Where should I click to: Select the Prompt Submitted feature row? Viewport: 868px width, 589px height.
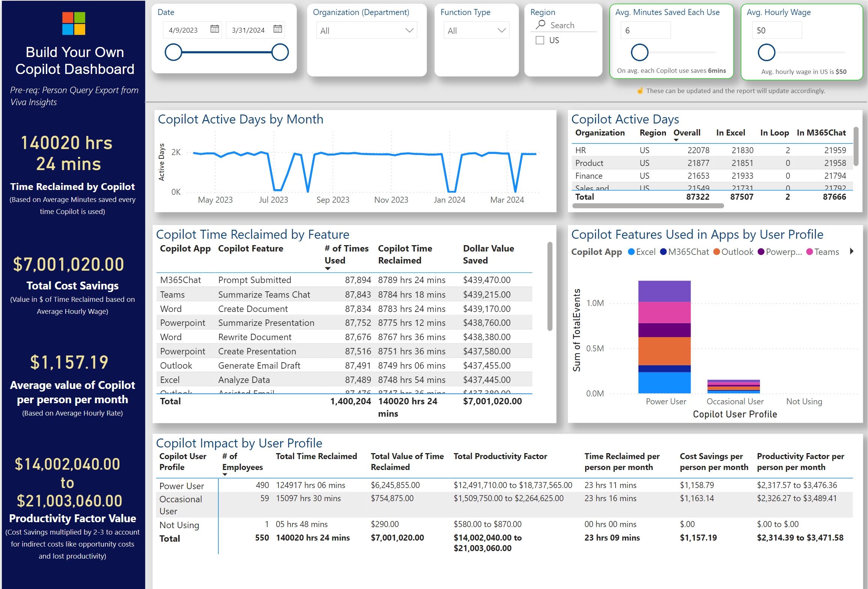click(x=344, y=280)
